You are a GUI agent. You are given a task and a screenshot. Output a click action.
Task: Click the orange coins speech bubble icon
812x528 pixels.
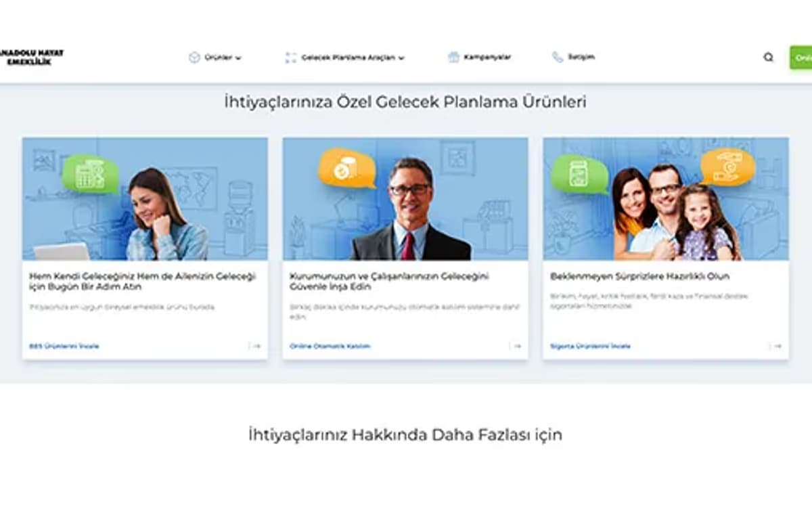[347, 169]
